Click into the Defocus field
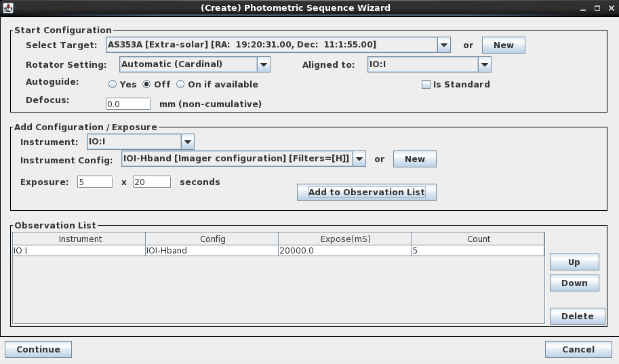This screenshot has height=364, width=619. [128, 104]
